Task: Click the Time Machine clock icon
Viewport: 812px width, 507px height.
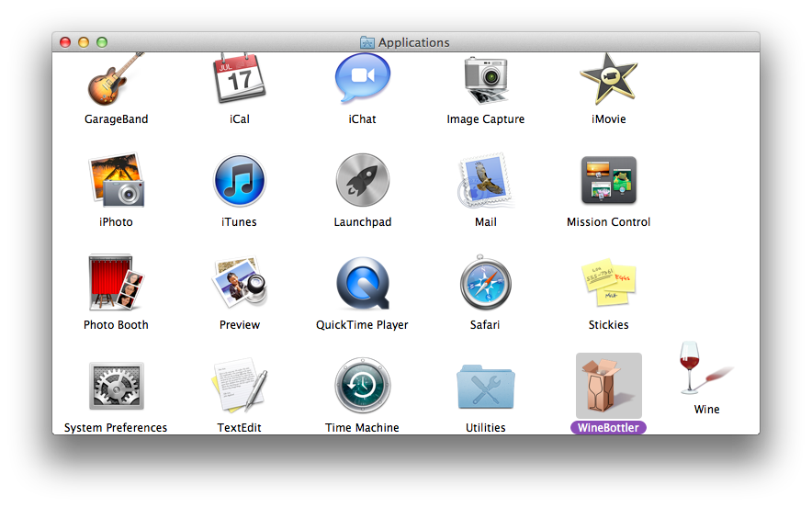Action: pos(363,385)
